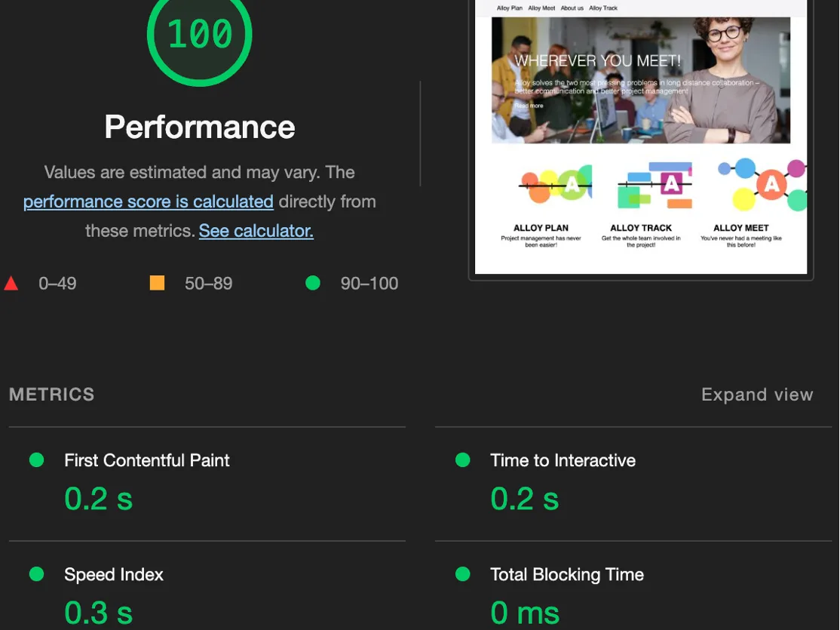This screenshot has width=840, height=630.
Task: Click the Alloy Plan nav item in the screenshot
Action: tap(510, 8)
